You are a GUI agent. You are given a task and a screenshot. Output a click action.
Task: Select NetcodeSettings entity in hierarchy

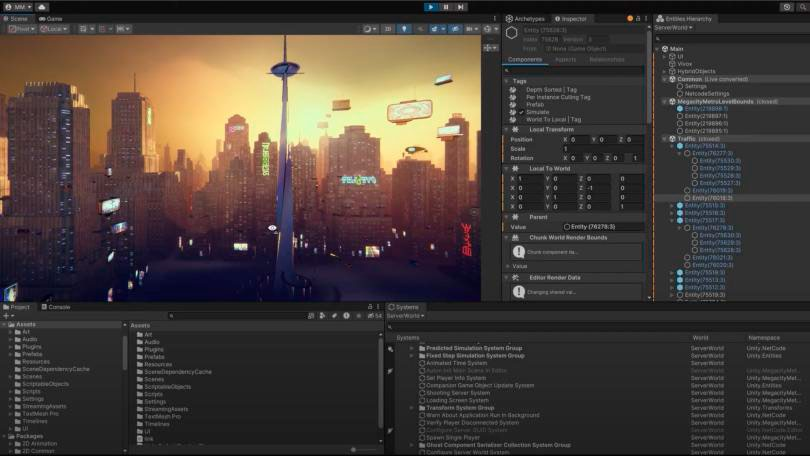707,94
